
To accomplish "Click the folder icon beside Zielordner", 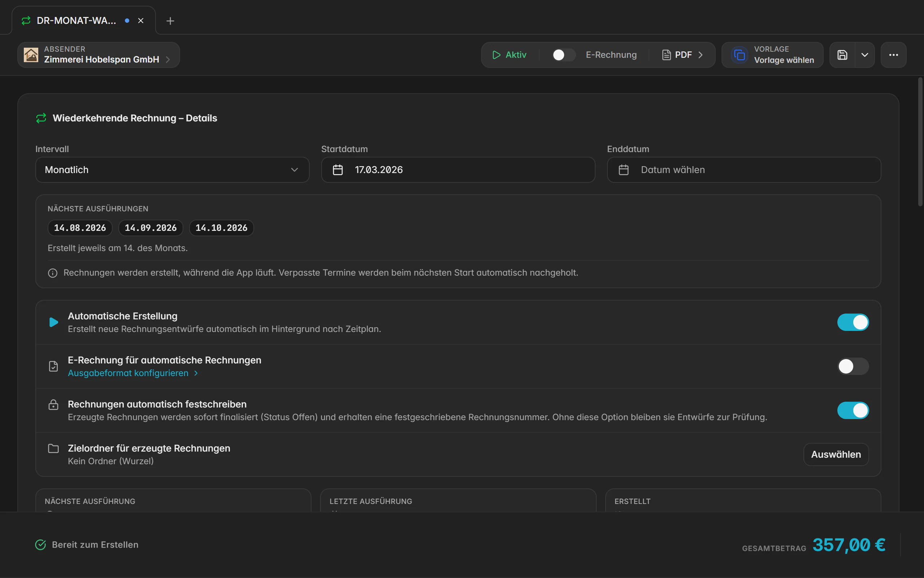I will coord(53,448).
